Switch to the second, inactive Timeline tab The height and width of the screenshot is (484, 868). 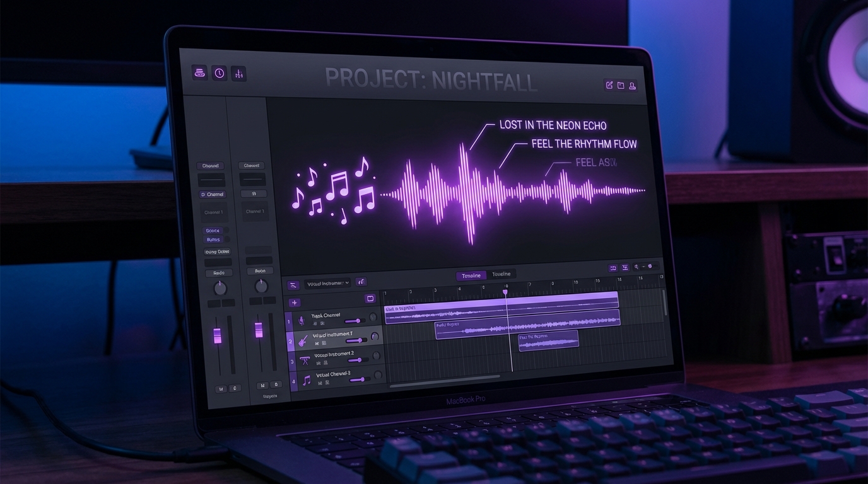click(x=501, y=274)
